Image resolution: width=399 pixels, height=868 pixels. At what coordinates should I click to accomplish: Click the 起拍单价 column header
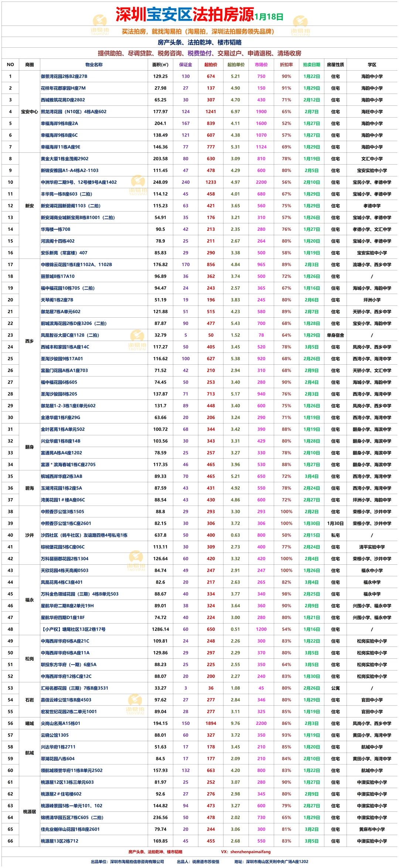(x=236, y=65)
